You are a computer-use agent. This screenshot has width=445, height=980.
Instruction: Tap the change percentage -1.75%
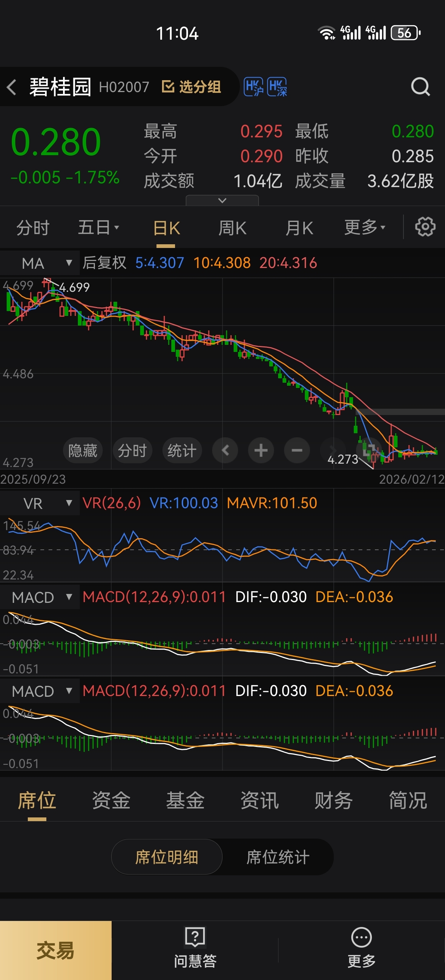pos(93,178)
